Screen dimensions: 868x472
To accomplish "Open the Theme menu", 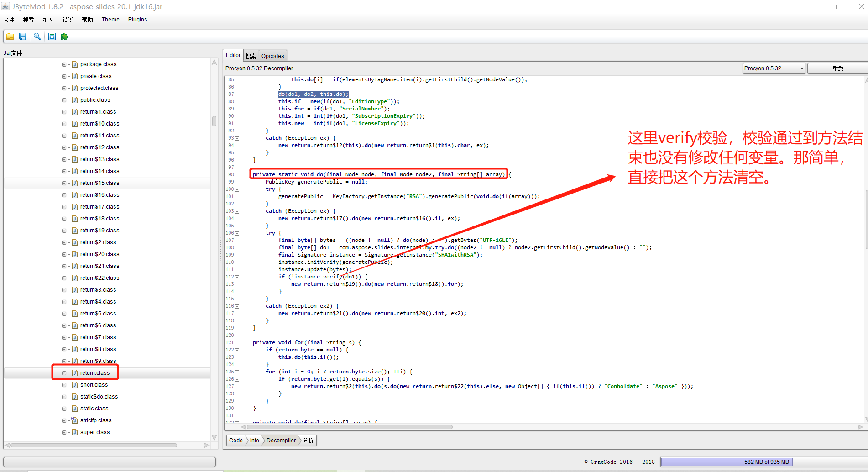I will click(110, 20).
